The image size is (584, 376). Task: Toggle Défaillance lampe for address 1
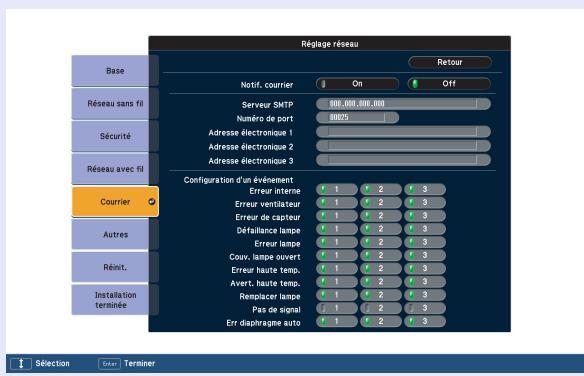(x=337, y=229)
